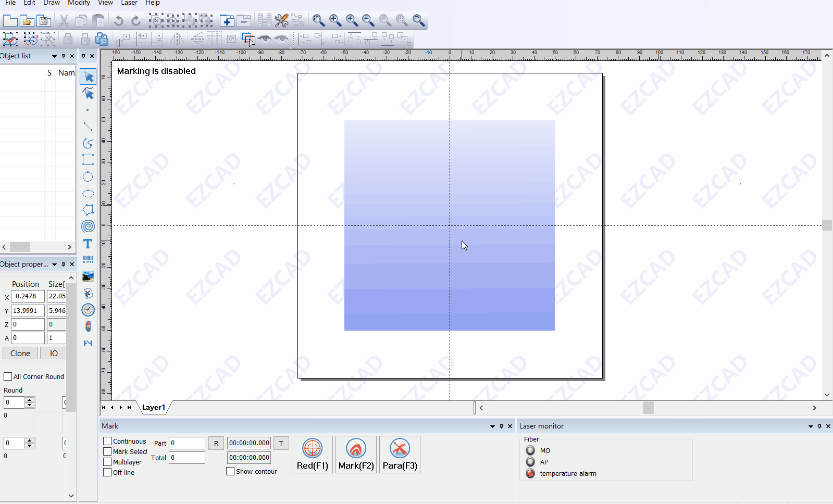This screenshot has width=833, height=504.
Task: Pin the Object list panel
Action: point(63,56)
